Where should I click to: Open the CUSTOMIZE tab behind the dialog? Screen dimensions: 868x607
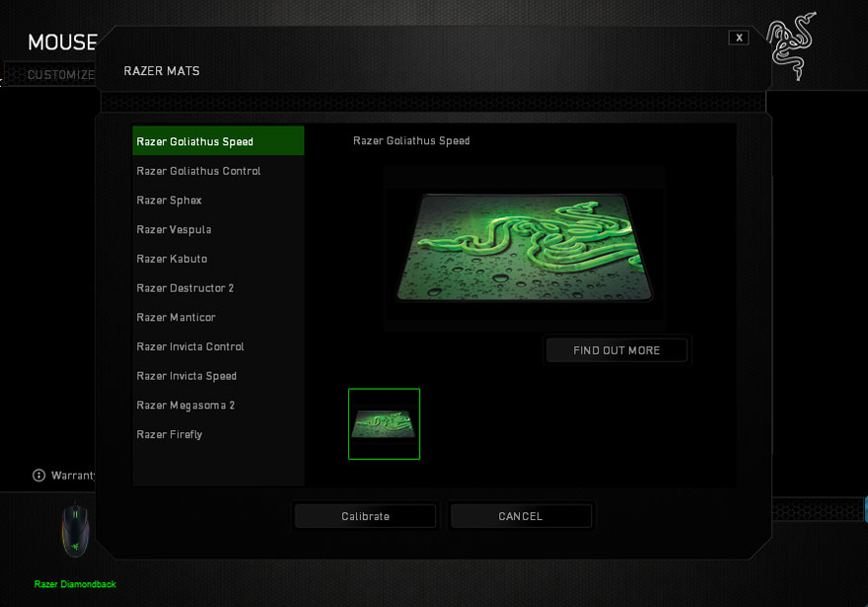click(x=61, y=75)
